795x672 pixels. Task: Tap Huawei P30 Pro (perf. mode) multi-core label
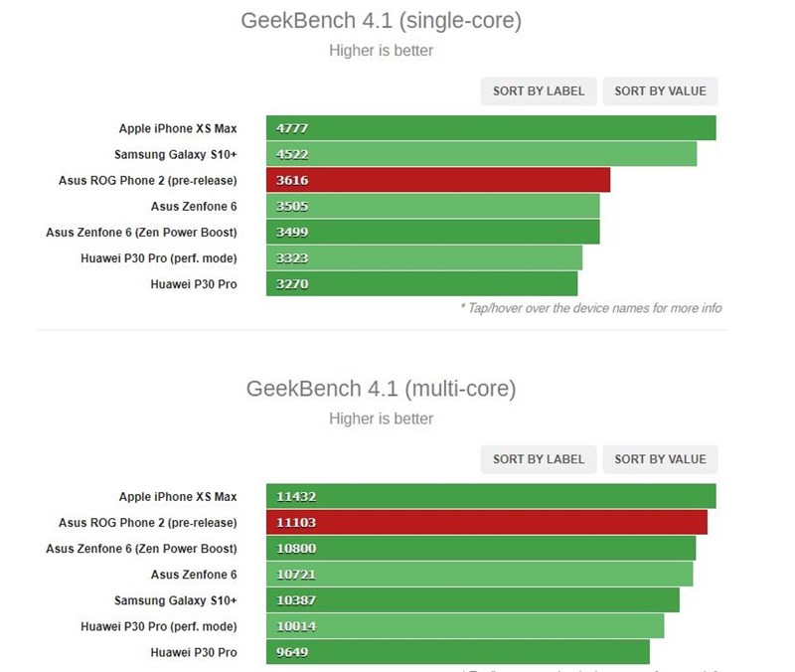tap(159, 626)
